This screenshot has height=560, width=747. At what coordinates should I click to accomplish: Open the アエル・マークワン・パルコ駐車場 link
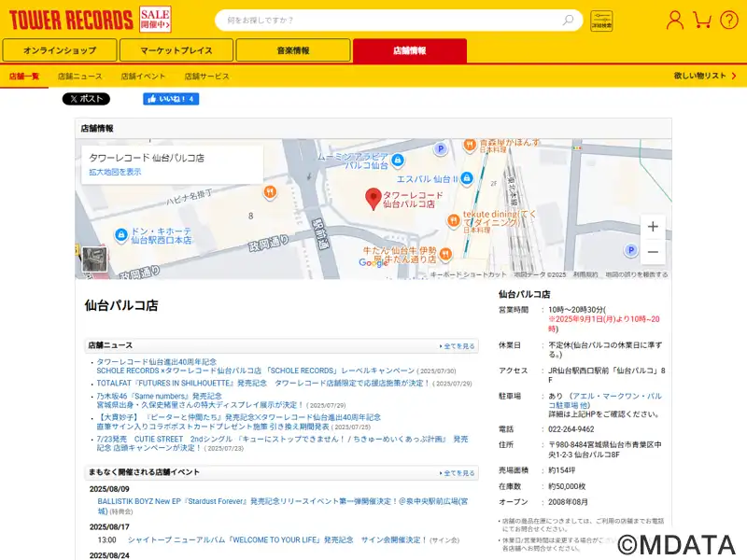(x=605, y=400)
